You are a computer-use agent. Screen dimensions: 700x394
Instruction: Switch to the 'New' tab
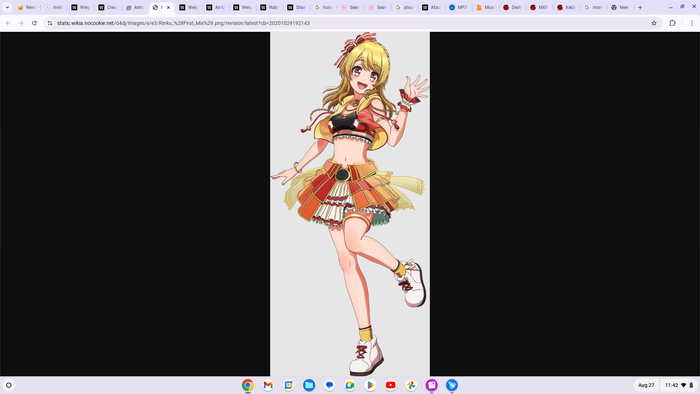pos(620,7)
